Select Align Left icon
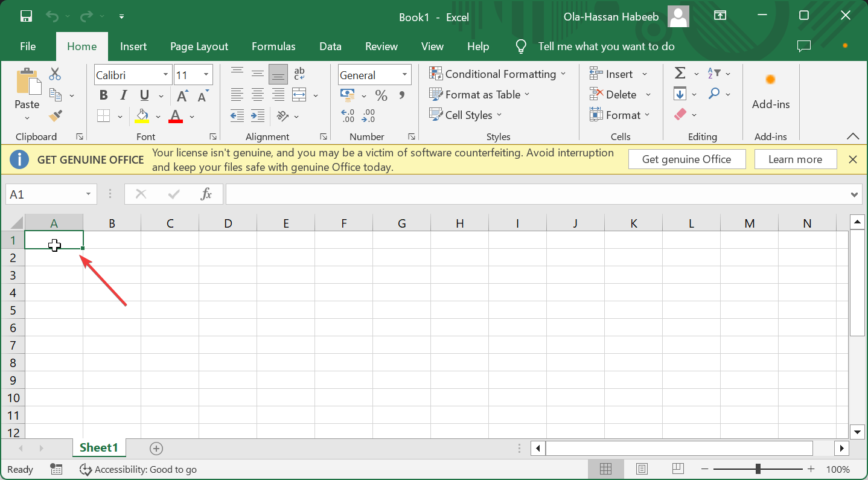The width and height of the screenshot is (868, 480). (x=237, y=95)
